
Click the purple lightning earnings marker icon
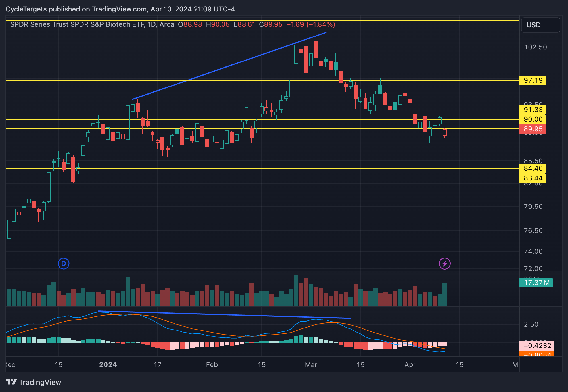pyautogui.click(x=445, y=264)
